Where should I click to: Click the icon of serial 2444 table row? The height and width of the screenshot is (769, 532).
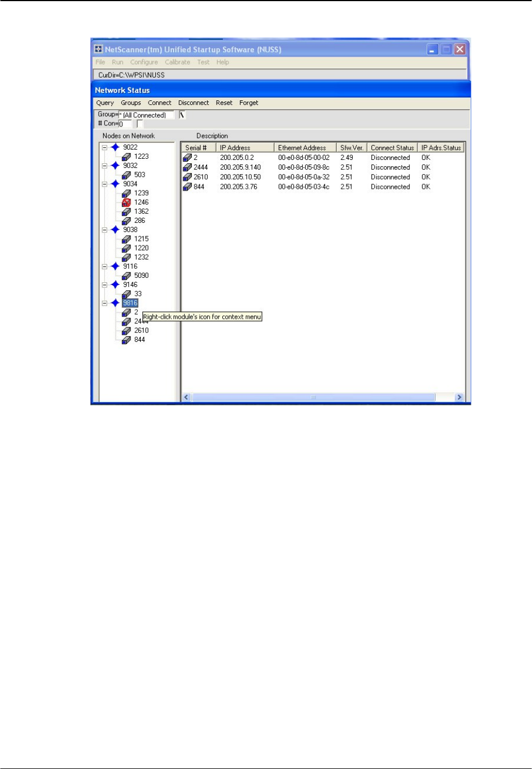pos(187,167)
